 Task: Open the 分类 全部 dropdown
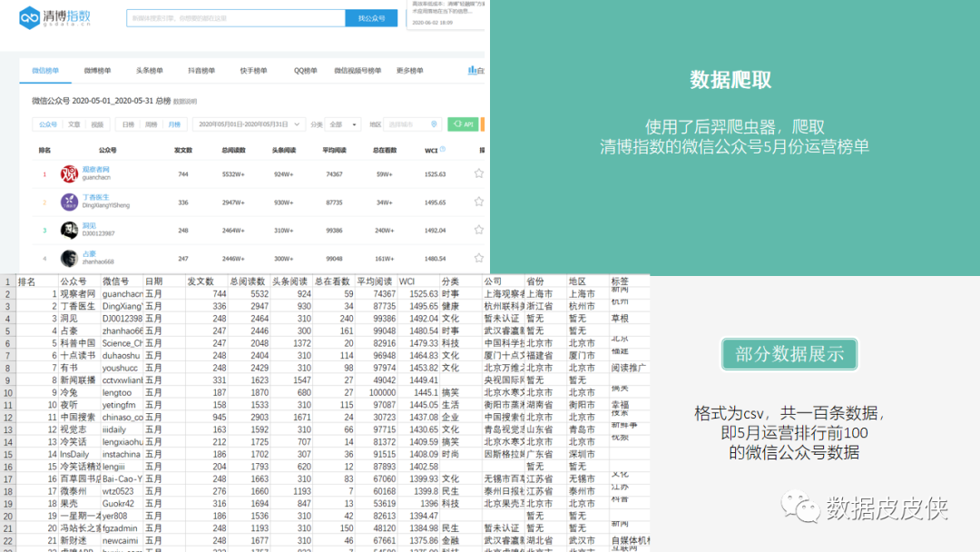342,124
